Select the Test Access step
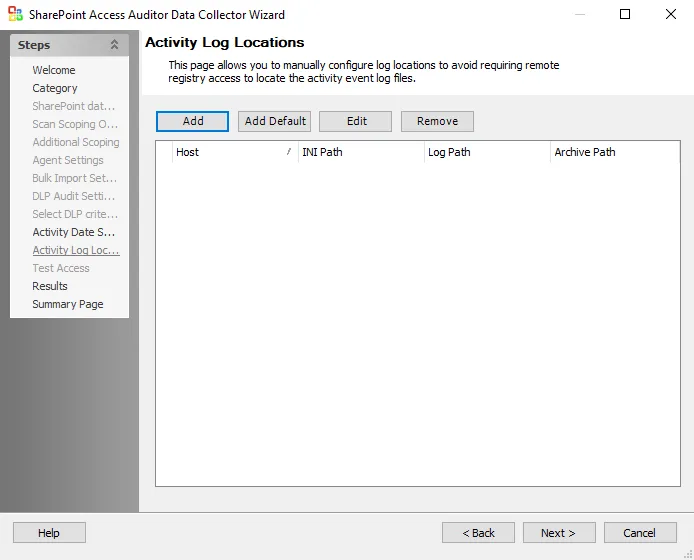This screenshot has width=694, height=560. pyautogui.click(x=61, y=268)
